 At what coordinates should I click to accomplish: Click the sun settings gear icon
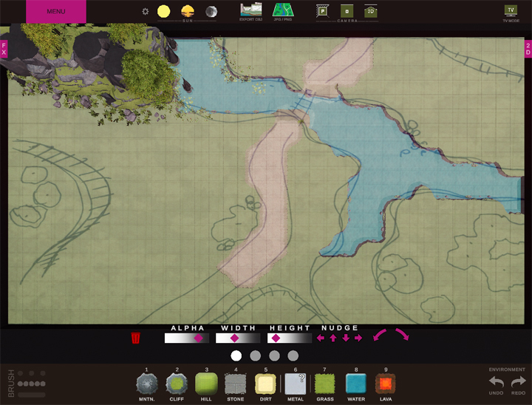coord(146,12)
